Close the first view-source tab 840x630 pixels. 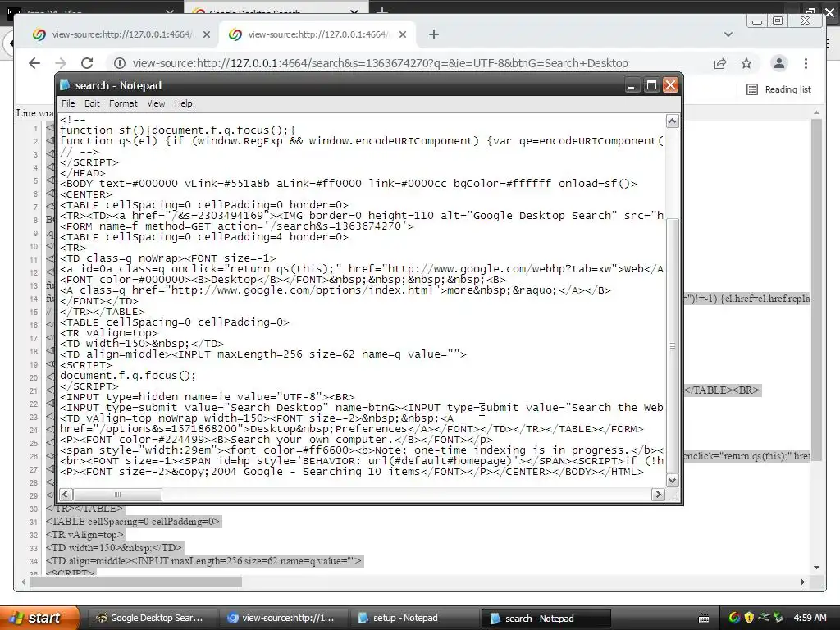click(x=206, y=34)
